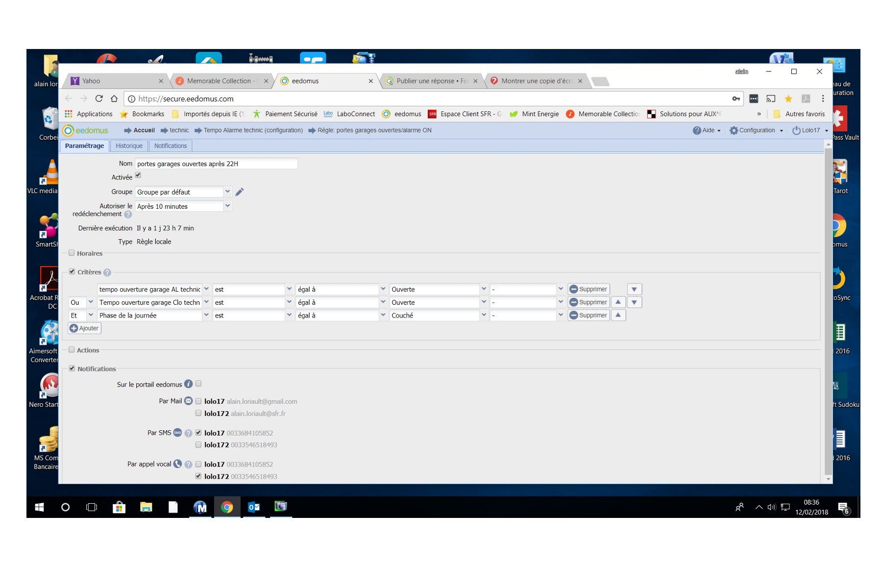
Task: Go to Accueil breadcrumb link
Action: 144,130
